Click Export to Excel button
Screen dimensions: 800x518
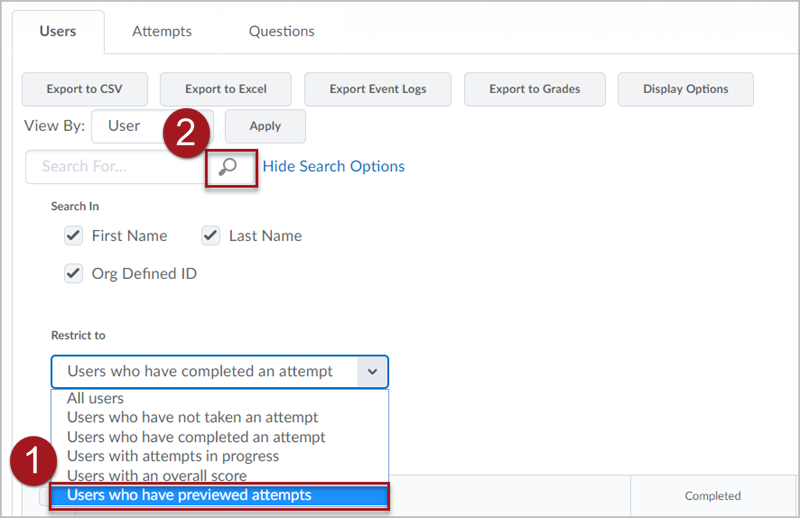[226, 89]
